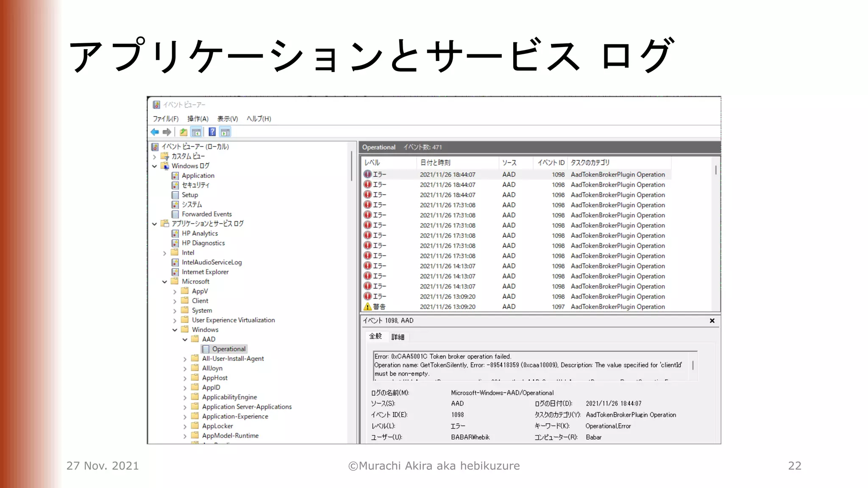
Task: Click the Back arrow toolbar icon
Action: pos(155,132)
